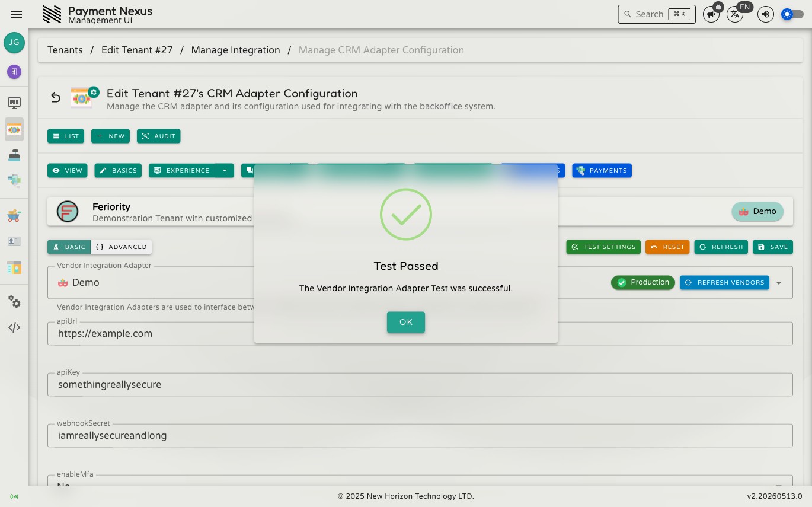Click the Payment Nexus logo

(x=52, y=14)
